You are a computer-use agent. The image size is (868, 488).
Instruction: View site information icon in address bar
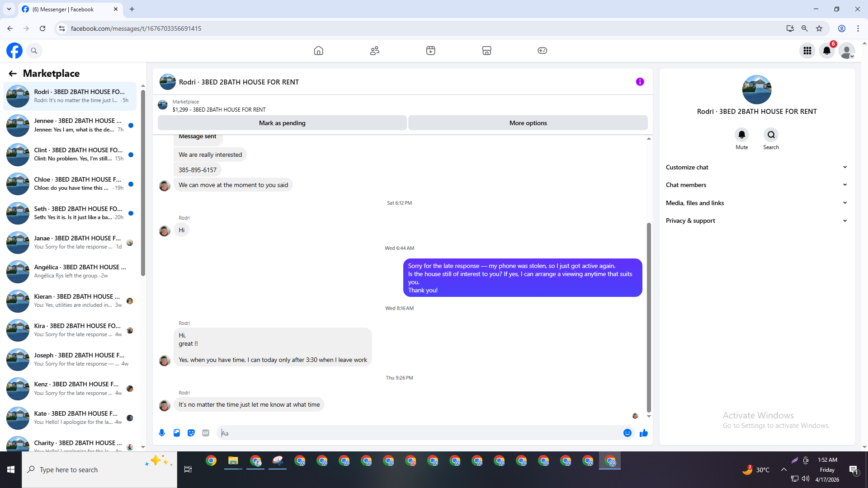pyautogui.click(x=62, y=28)
